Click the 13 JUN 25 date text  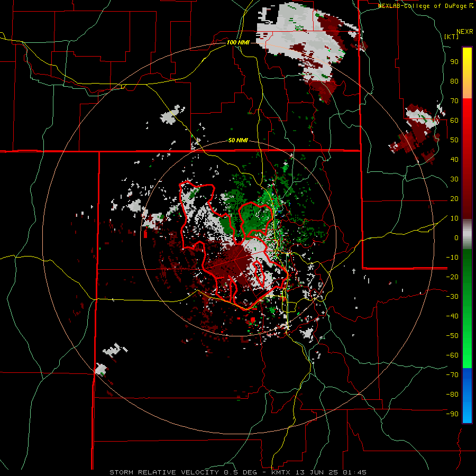pos(317,472)
